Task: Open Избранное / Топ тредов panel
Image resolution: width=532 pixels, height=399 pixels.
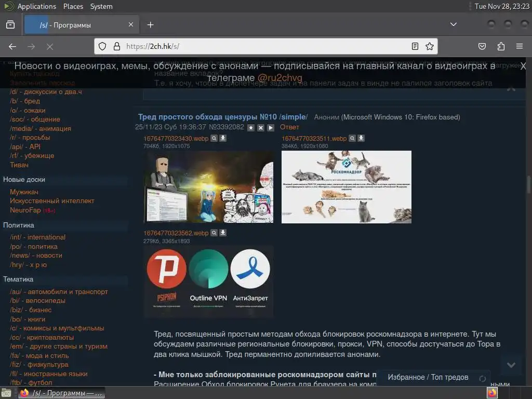Action: point(428,377)
